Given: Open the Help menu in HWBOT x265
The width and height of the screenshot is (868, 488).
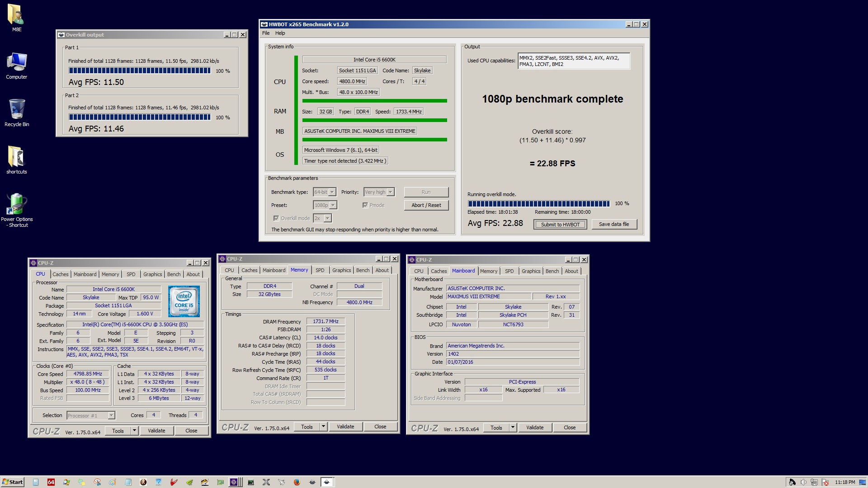Looking at the screenshot, I should (280, 33).
